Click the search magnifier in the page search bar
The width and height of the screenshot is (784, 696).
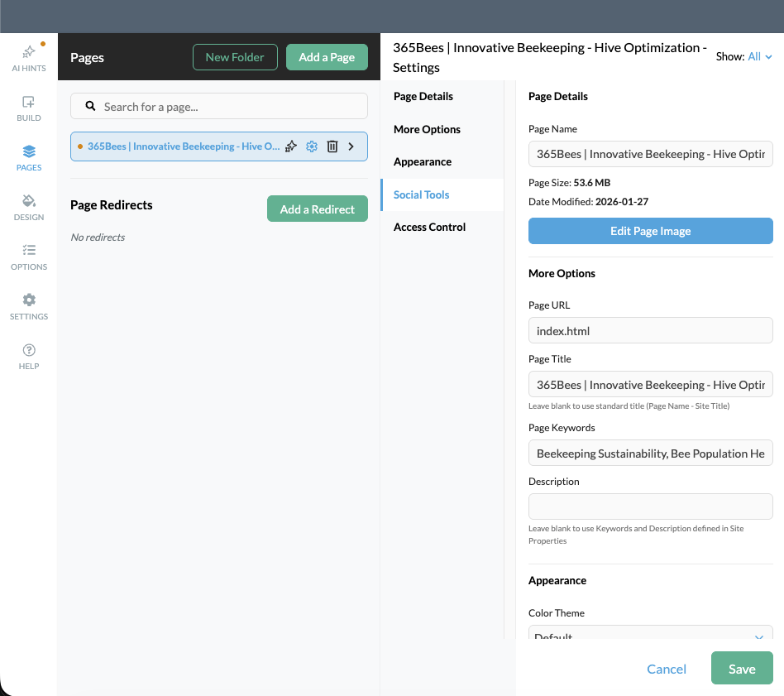tap(90, 106)
